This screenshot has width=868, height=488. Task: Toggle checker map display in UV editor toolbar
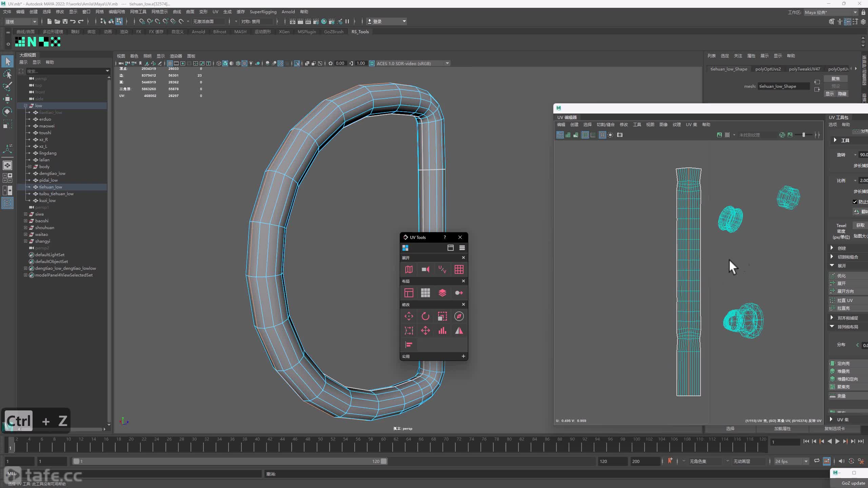click(x=727, y=135)
